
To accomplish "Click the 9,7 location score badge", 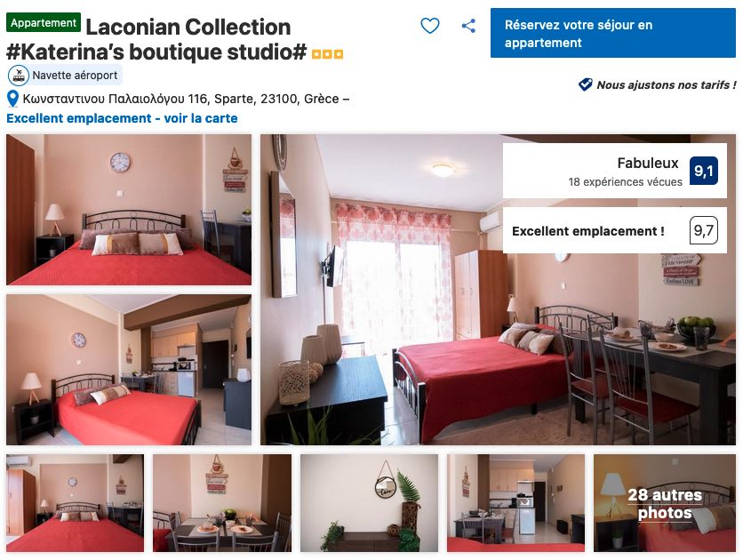I will [x=703, y=230].
